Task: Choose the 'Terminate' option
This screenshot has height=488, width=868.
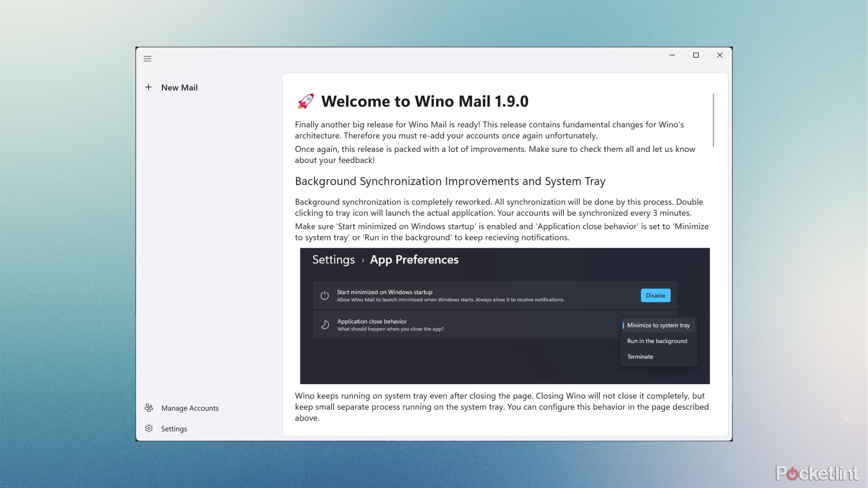Action: point(640,357)
